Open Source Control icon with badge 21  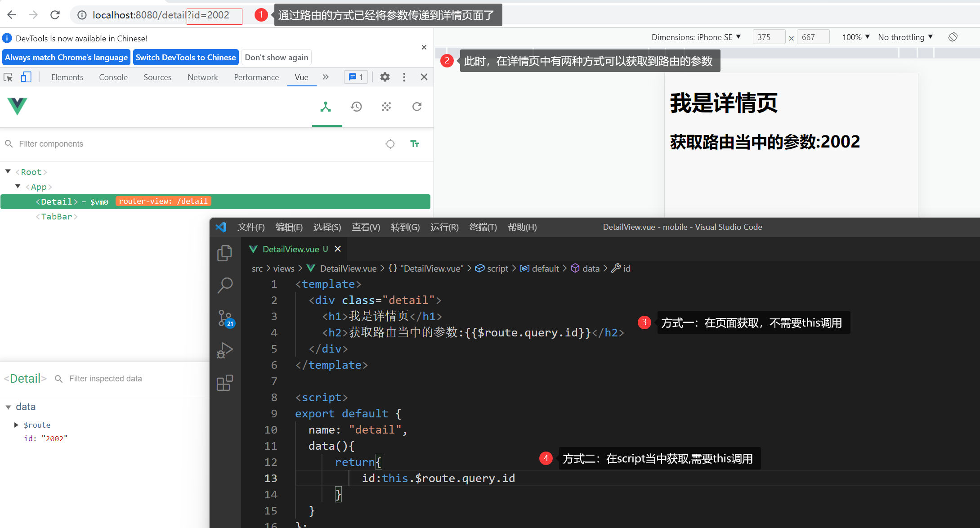225,318
